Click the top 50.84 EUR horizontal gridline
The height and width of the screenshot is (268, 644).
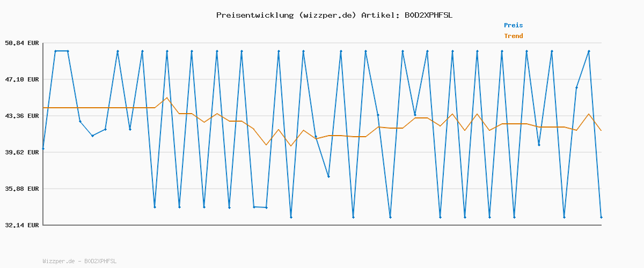(x=322, y=43)
